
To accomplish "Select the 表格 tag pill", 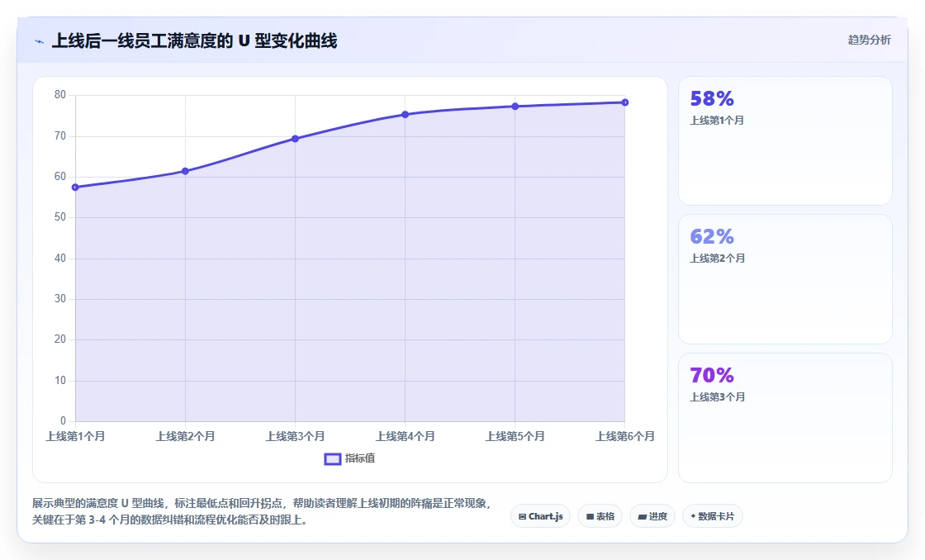I will tap(600, 516).
